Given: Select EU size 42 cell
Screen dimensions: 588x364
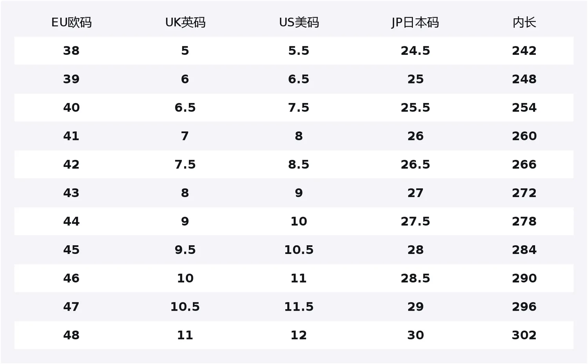Looking at the screenshot, I should click(x=71, y=164).
